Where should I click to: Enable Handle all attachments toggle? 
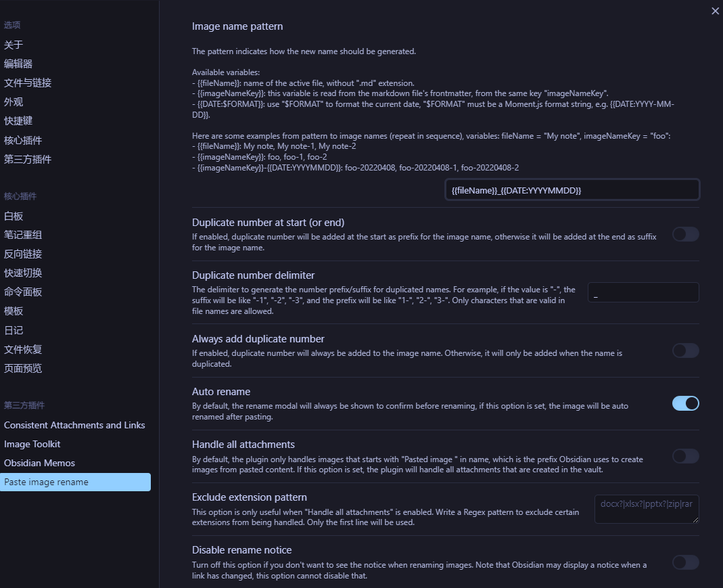685,456
